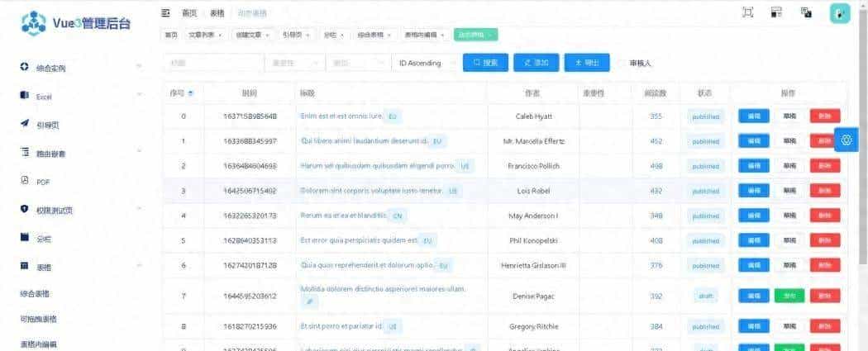Screen dimensions: 868x351
Task: Toggle the sidebar collapse hamburger icon
Action: [165, 12]
